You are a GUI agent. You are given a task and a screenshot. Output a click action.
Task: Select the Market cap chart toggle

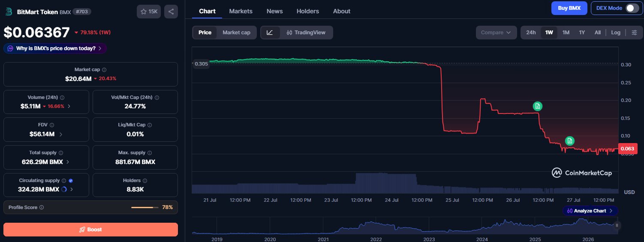point(236,33)
